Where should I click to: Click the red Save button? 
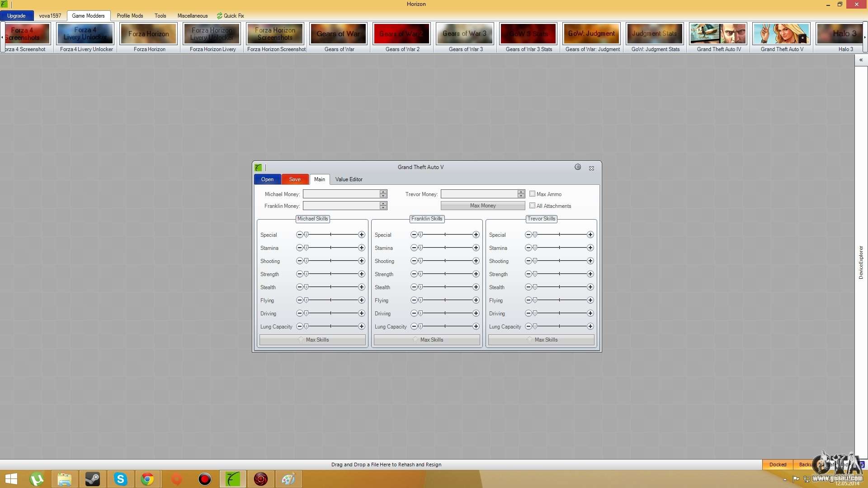295,179
